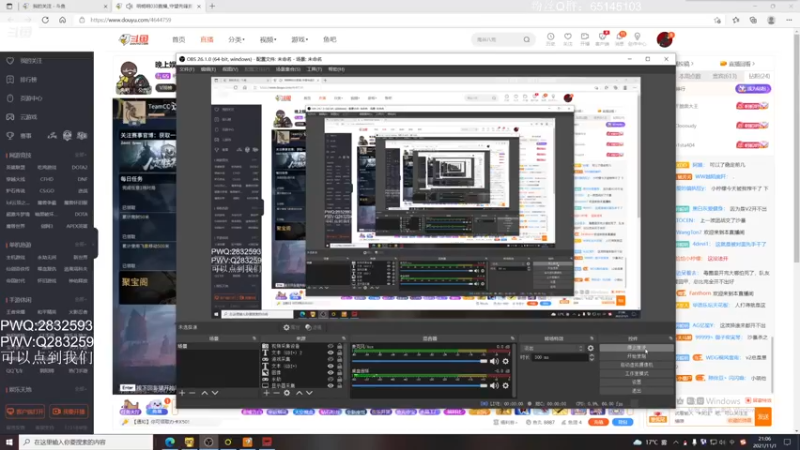
Task: Open the OBS 工具 menu
Action: pos(314,69)
